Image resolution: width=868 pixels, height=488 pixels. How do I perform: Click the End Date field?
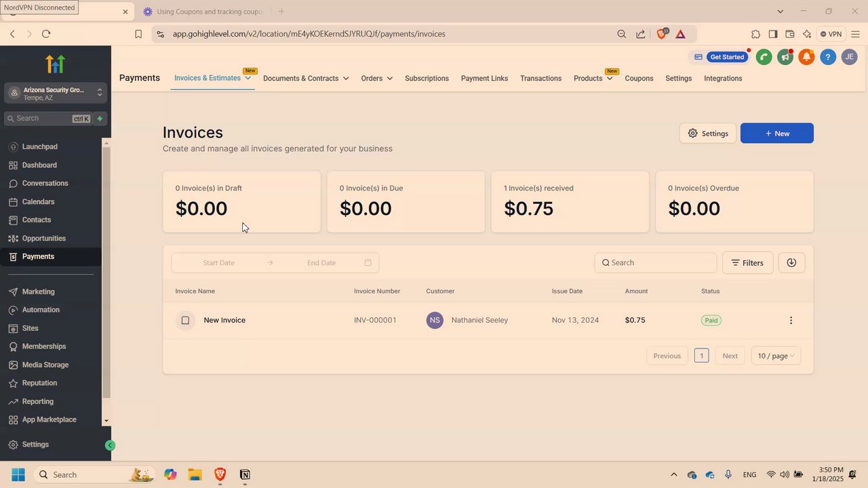point(321,262)
